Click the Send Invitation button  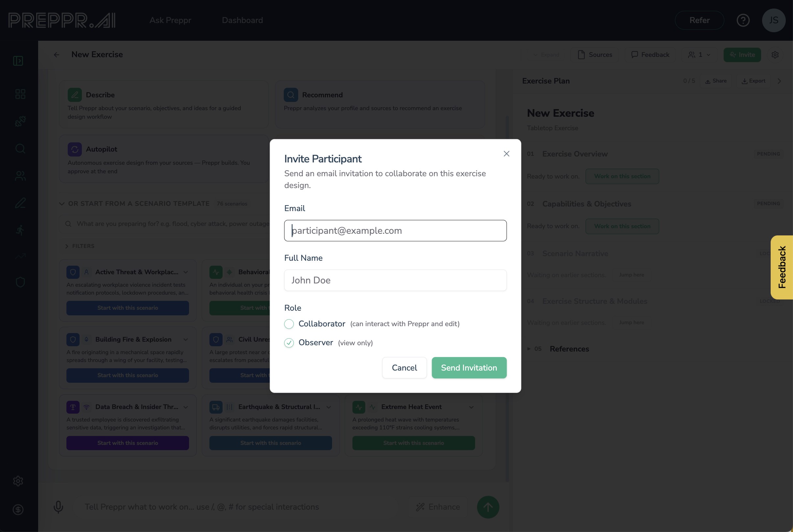(469, 368)
